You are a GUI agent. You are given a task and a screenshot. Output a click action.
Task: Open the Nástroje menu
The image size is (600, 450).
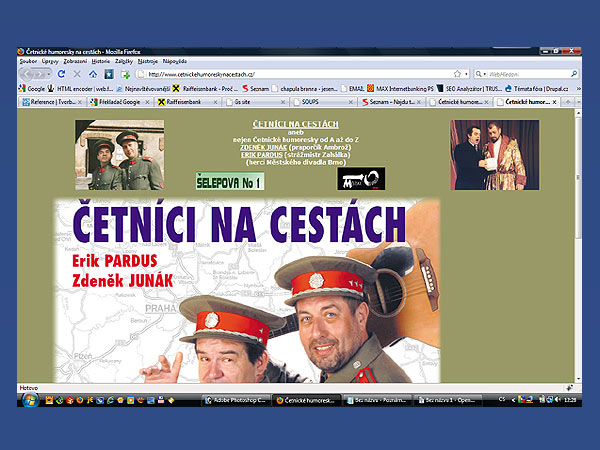tap(148, 61)
